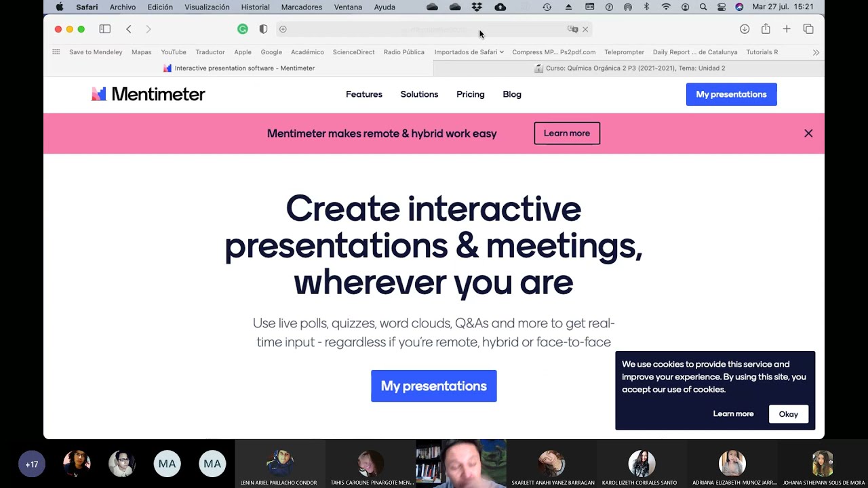Open the privacy report shield icon

(263, 29)
